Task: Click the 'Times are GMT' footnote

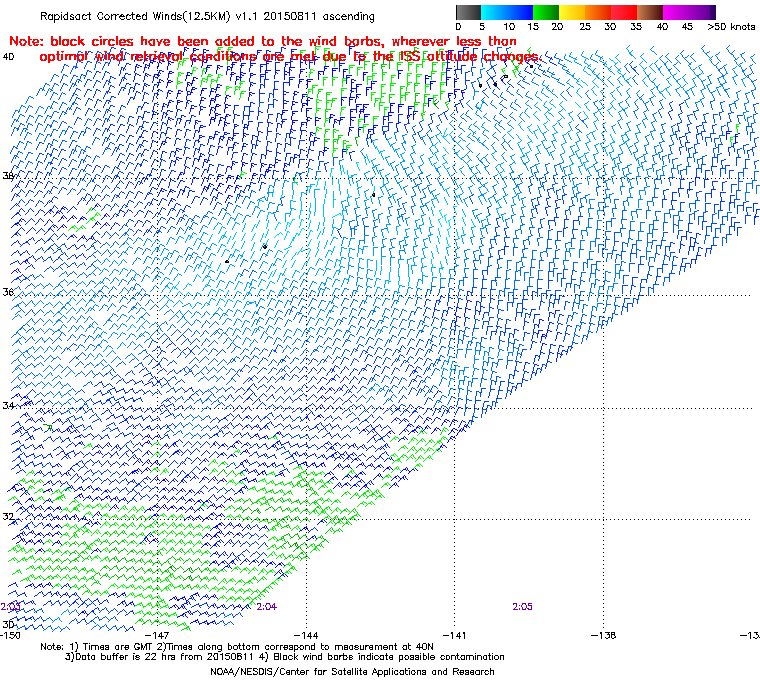Action: pos(237,647)
